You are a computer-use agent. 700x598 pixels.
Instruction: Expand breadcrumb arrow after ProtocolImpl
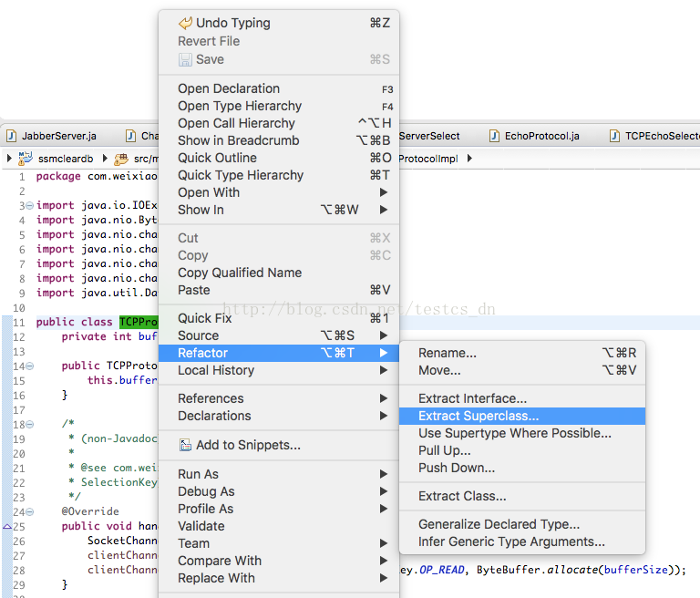(x=469, y=158)
